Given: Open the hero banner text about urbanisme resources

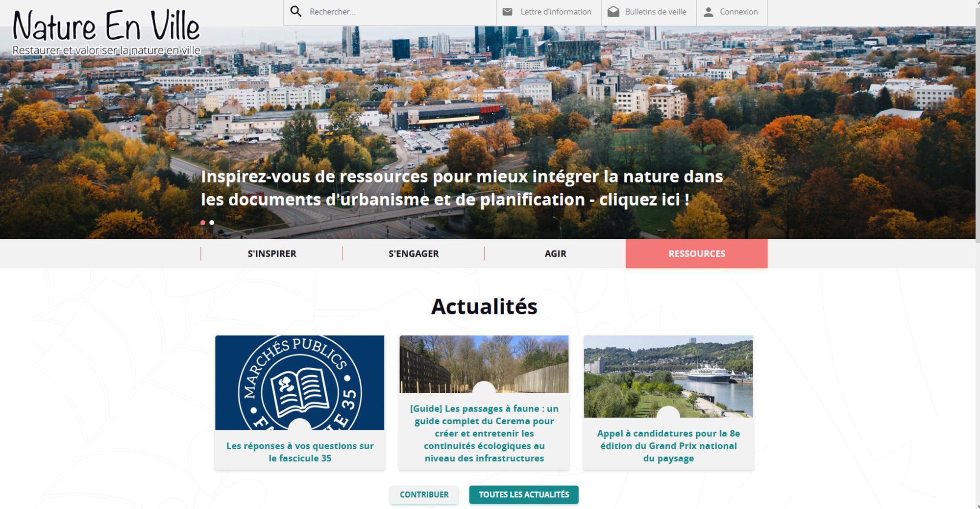Looking at the screenshot, I should coord(462,188).
